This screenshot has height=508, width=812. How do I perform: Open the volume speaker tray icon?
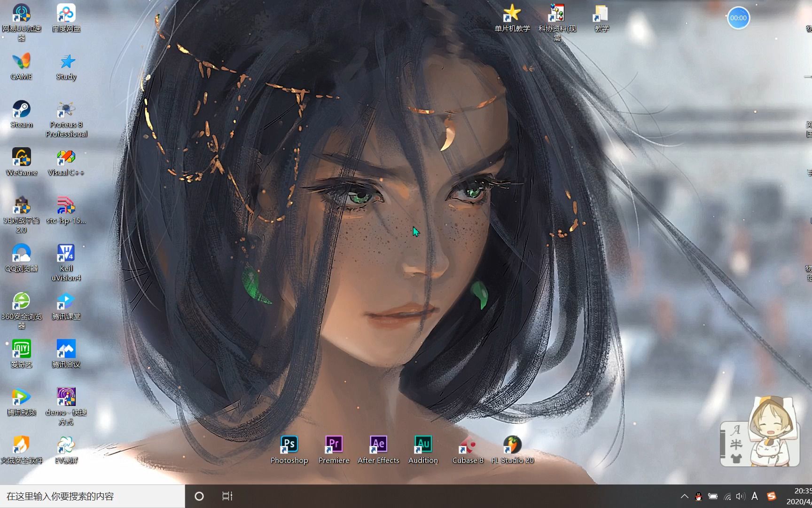pyautogui.click(x=741, y=496)
